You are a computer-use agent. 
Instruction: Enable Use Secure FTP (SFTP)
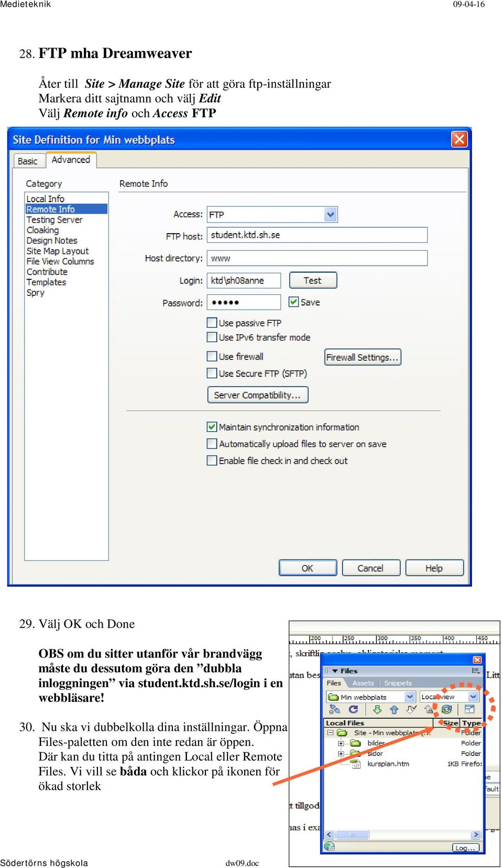pos(212,373)
